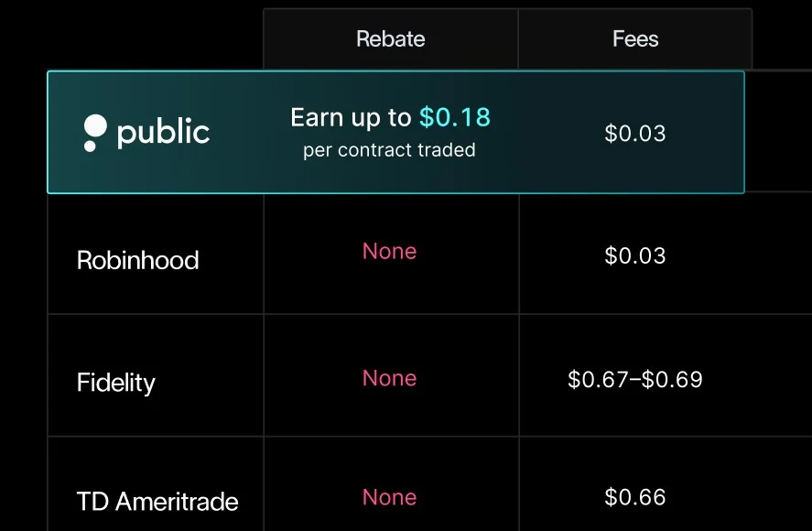
Task: Click the Public logo icon
Action: pyautogui.click(x=94, y=133)
